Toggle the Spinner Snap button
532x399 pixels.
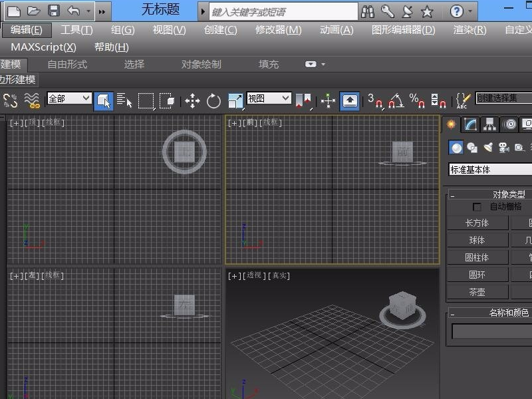(x=438, y=101)
